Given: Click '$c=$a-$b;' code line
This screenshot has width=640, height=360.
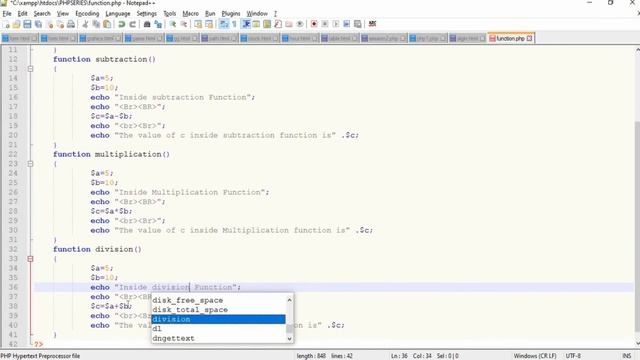Looking at the screenshot, I should (x=111, y=116).
